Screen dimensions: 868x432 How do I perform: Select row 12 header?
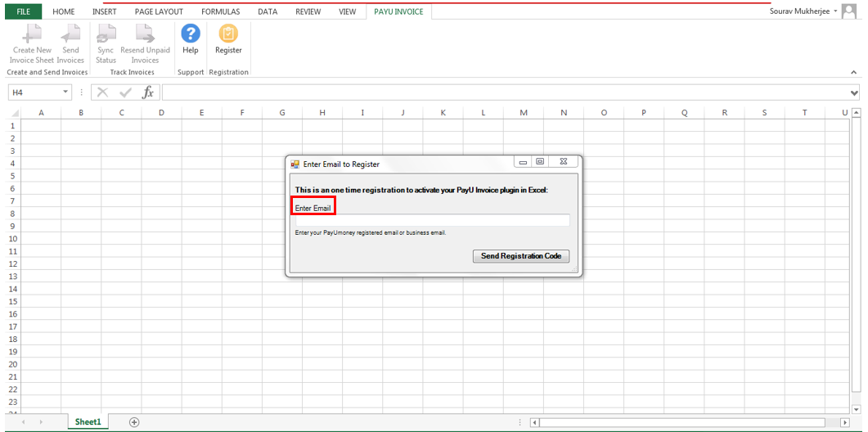click(x=11, y=263)
